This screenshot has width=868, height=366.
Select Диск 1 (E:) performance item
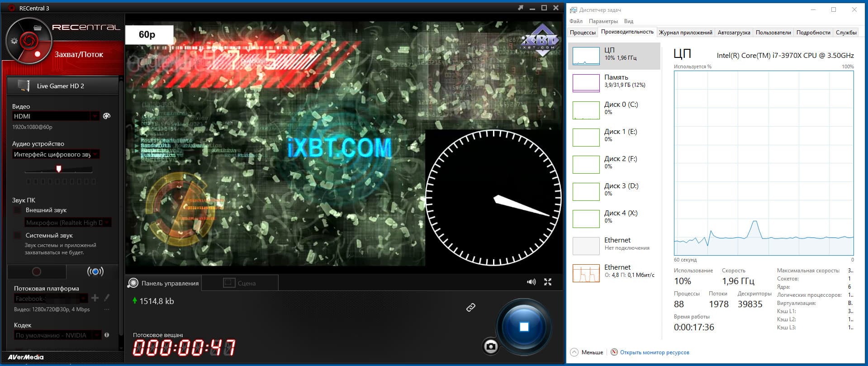click(x=614, y=138)
